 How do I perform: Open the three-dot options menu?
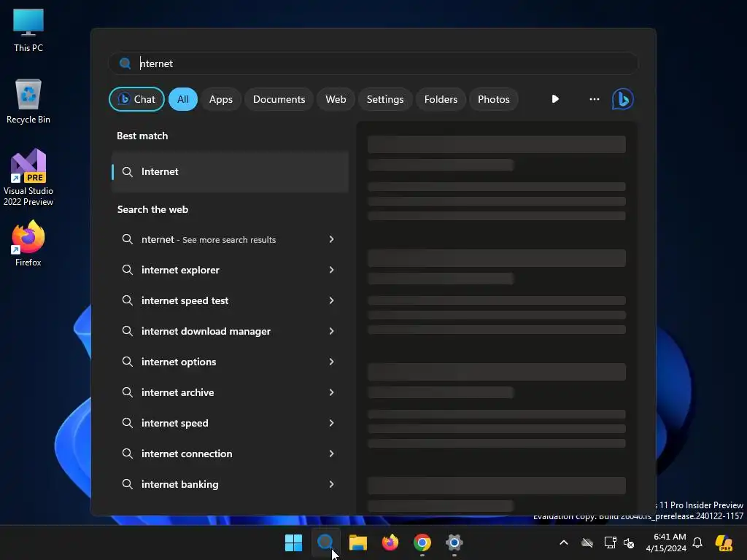(x=594, y=99)
